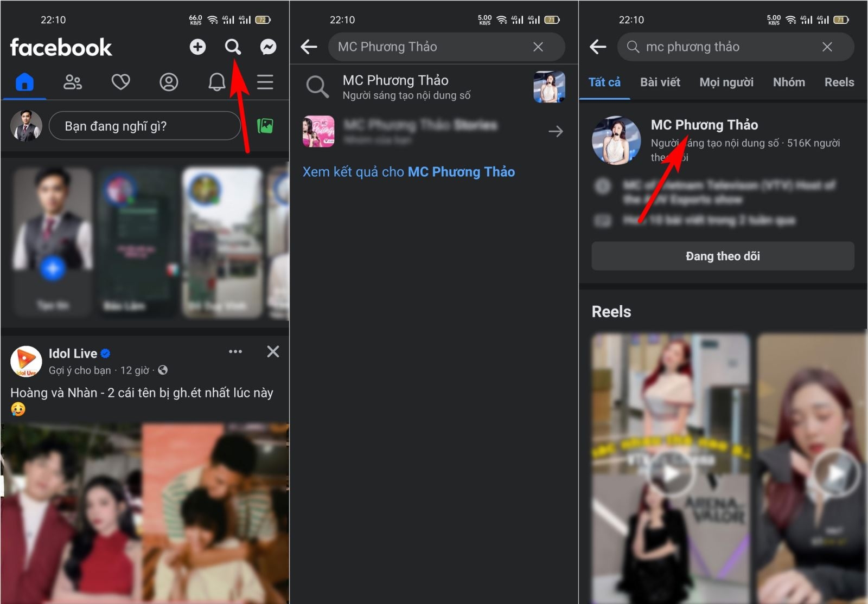The height and width of the screenshot is (604, 868).
Task: Open the hamburger menu tab
Action: 265,82
